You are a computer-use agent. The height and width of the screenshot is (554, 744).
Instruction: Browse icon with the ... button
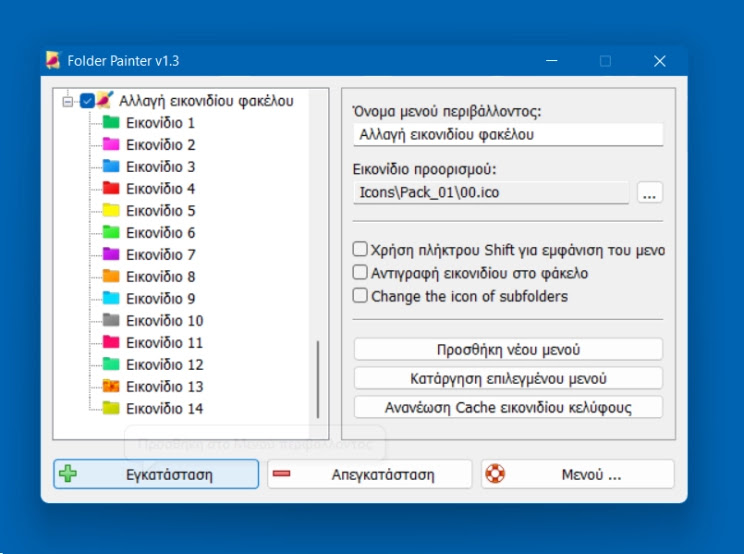coord(650,193)
